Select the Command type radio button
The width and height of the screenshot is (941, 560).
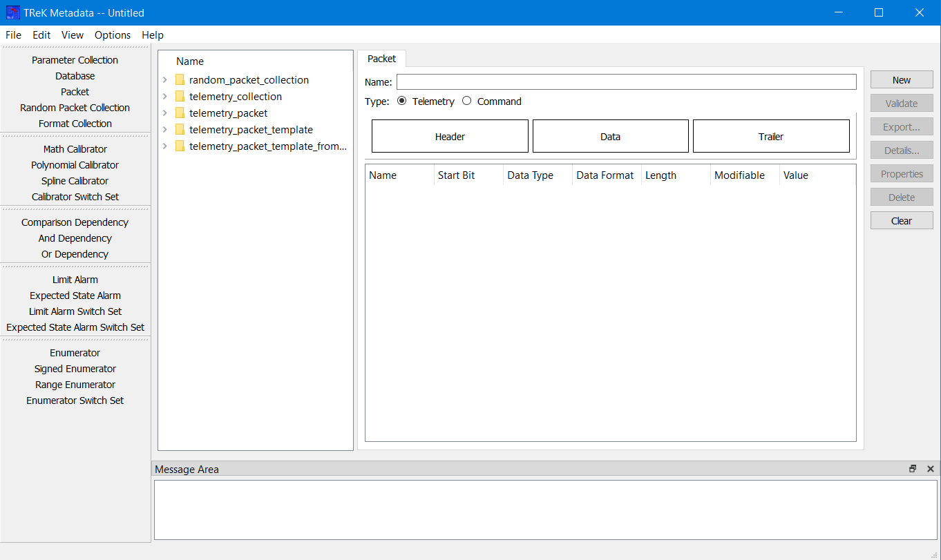point(467,102)
